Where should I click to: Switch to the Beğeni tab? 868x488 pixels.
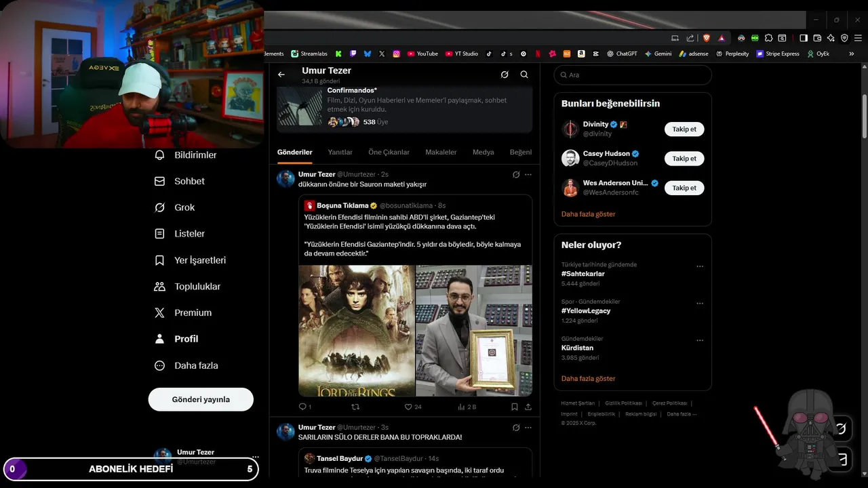click(521, 152)
